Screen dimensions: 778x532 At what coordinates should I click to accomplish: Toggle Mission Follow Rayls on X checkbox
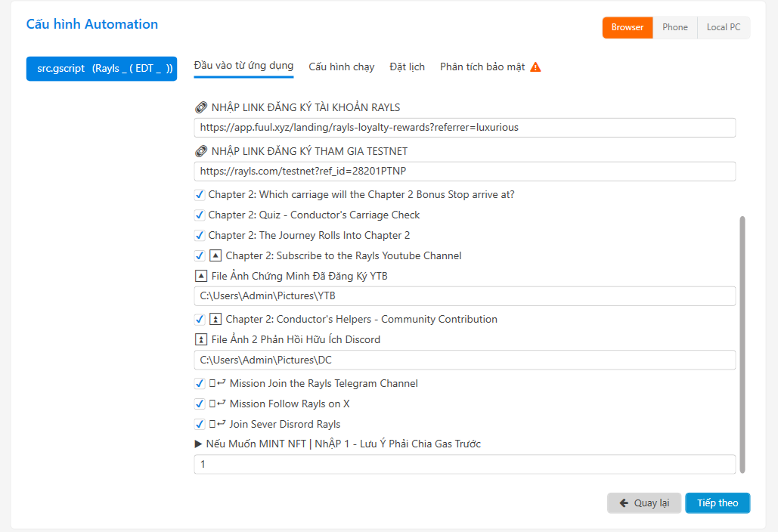click(x=200, y=404)
